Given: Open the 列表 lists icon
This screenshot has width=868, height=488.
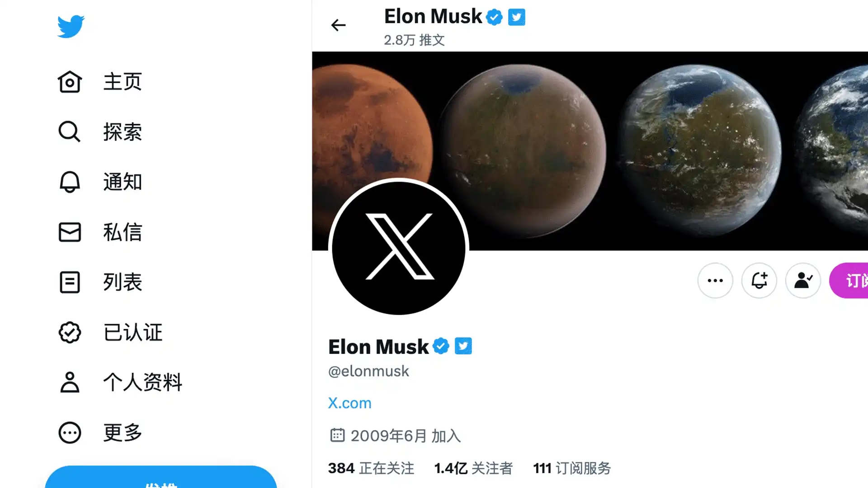Looking at the screenshot, I should pos(70,282).
